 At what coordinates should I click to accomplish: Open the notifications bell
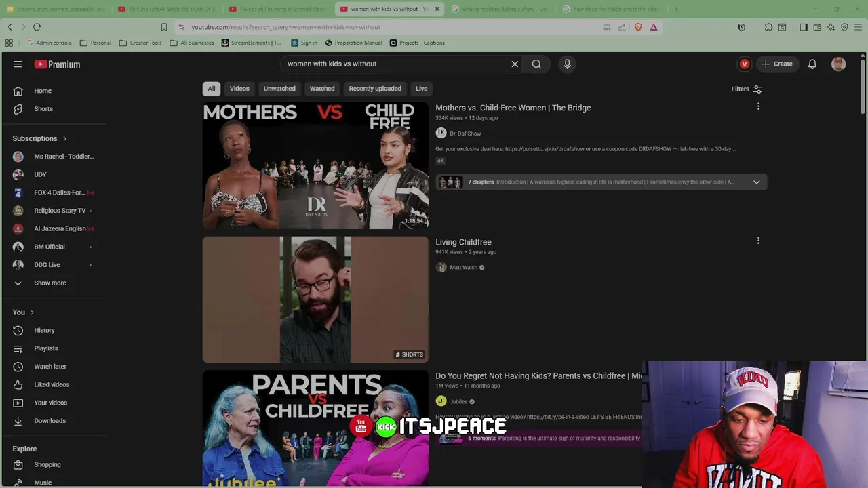(x=812, y=64)
